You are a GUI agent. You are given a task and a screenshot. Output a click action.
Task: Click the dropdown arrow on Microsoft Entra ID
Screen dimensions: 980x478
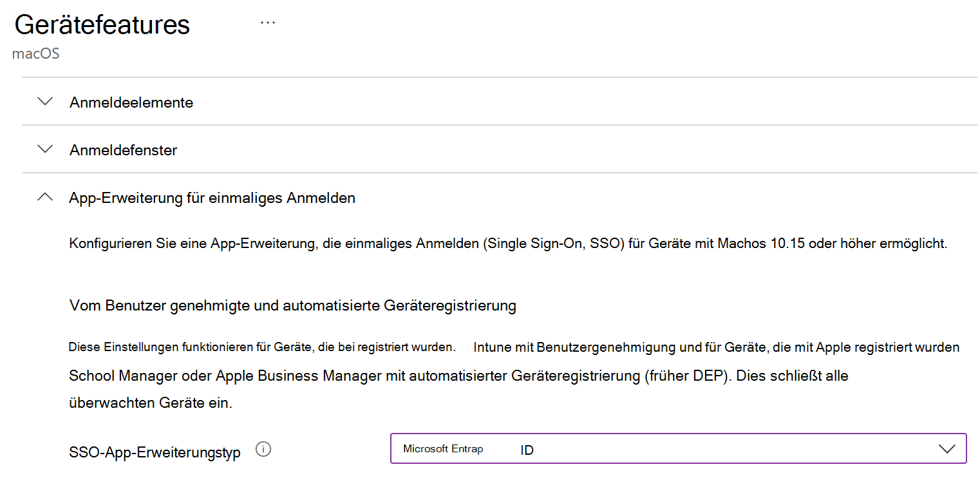[947, 448]
